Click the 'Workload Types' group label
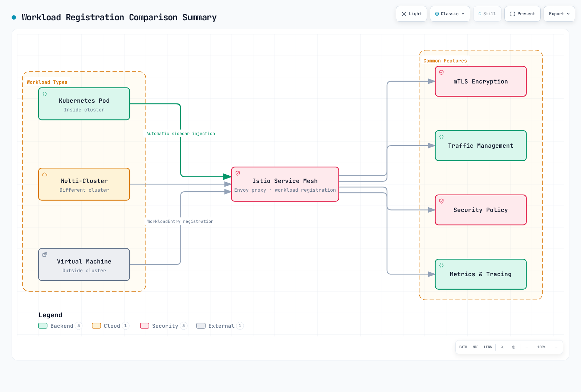This screenshot has height=392, width=581. click(x=47, y=82)
